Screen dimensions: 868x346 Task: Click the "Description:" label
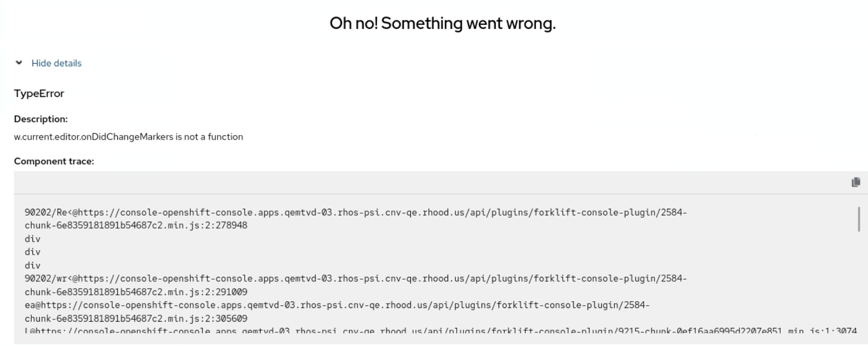(41, 119)
